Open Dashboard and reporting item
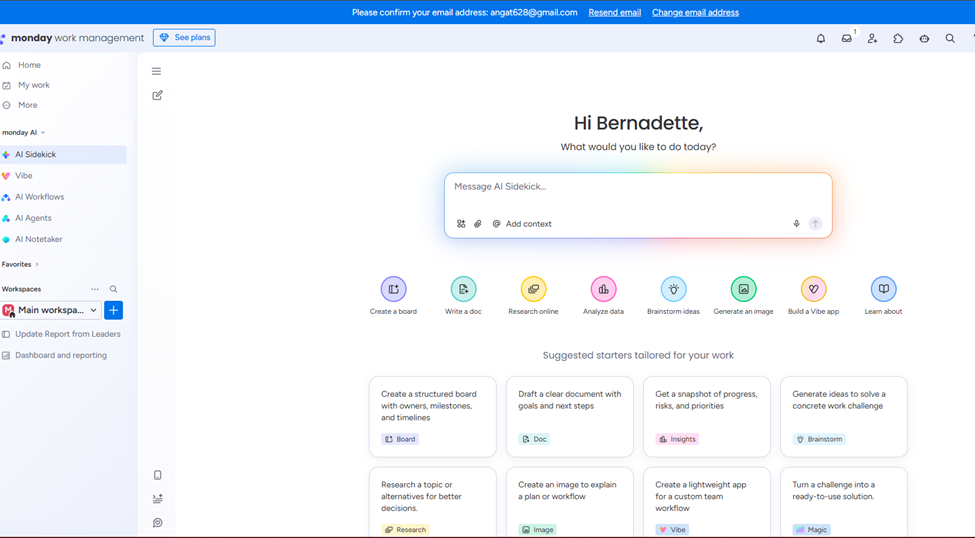 click(62, 355)
